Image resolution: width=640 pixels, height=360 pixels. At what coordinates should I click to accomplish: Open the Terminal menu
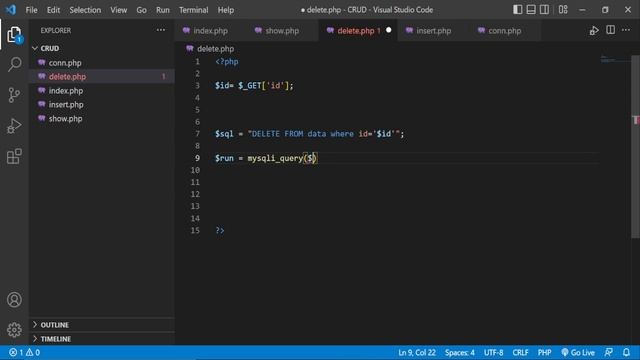tap(193, 10)
